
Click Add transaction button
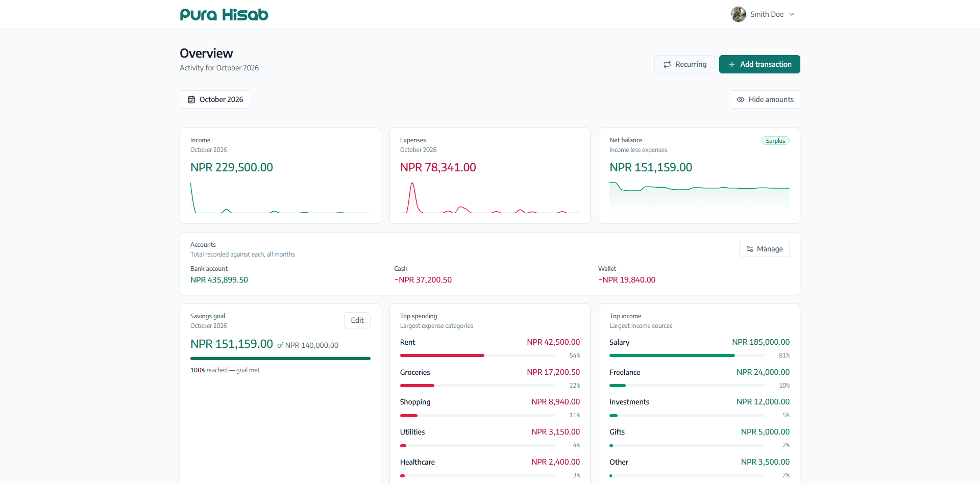pos(759,64)
